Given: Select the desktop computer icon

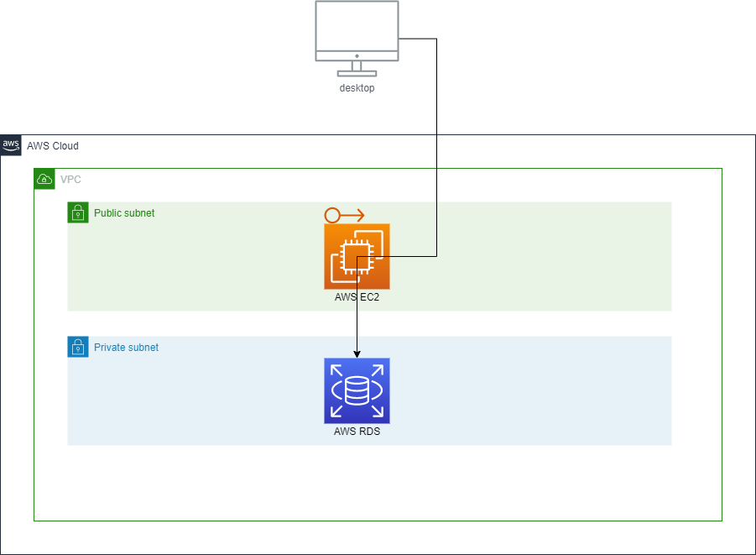Looking at the screenshot, I should click(x=357, y=39).
